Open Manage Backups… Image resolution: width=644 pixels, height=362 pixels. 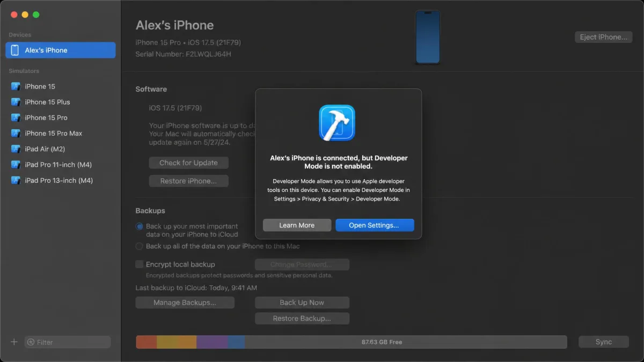(185, 302)
